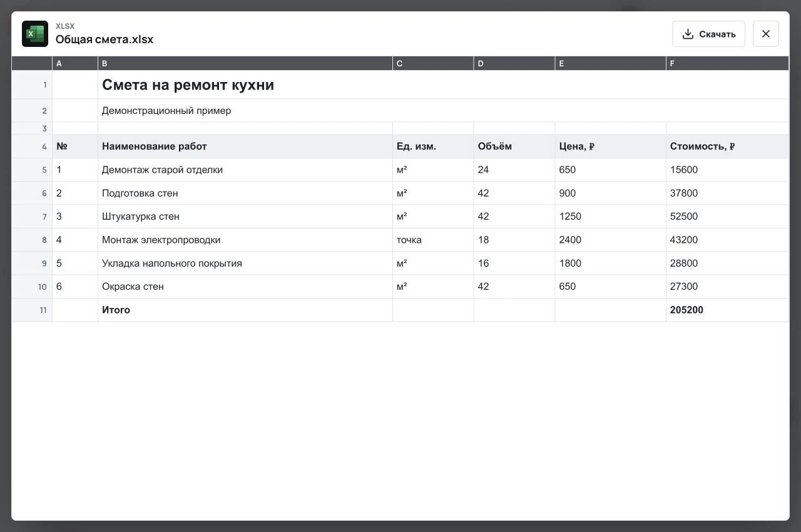Select row 11 header
The width and height of the screenshot is (801, 532).
pyautogui.click(x=32, y=310)
